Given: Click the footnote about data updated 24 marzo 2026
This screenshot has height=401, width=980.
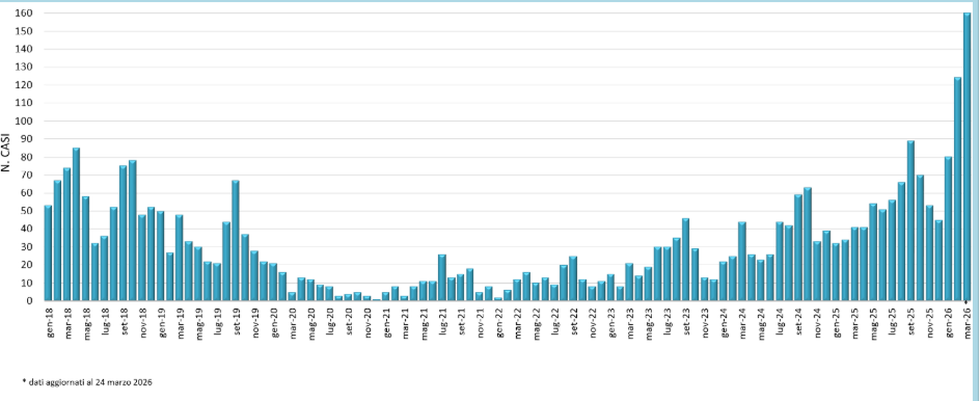Looking at the screenshot, I should (x=87, y=382).
